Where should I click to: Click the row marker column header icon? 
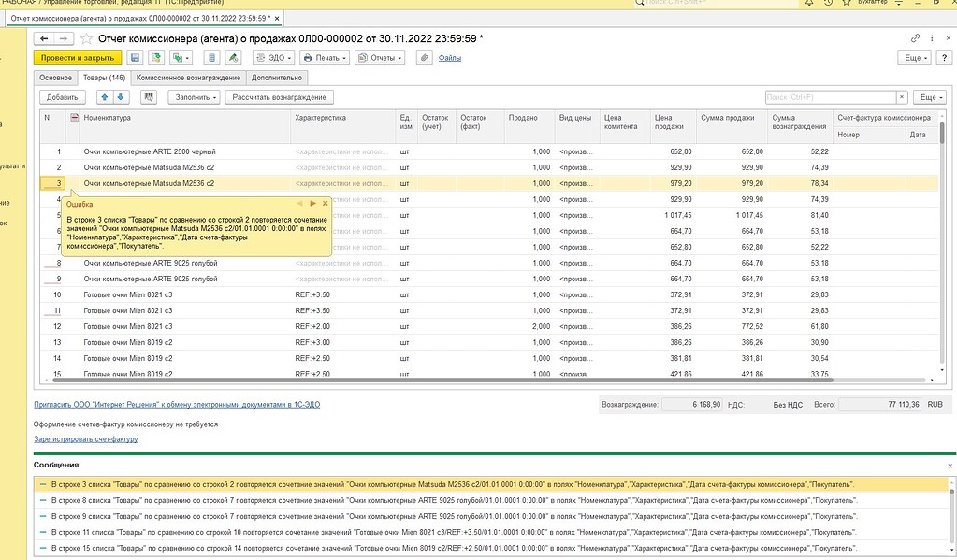(74, 118)
